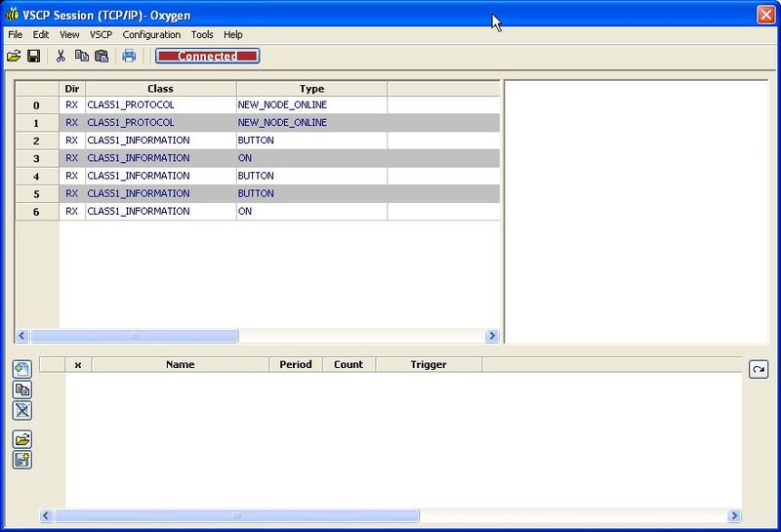Add a new transmission row icon

click(22, 369)
